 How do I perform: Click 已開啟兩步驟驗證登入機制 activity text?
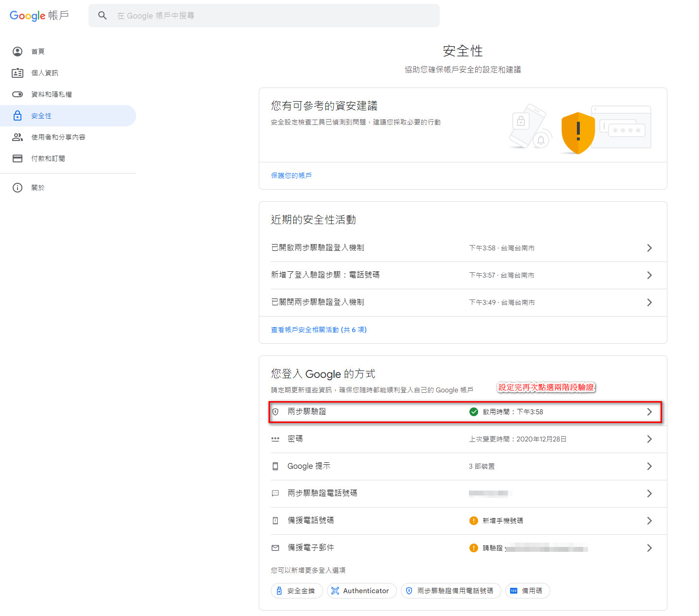pos(318,248)
